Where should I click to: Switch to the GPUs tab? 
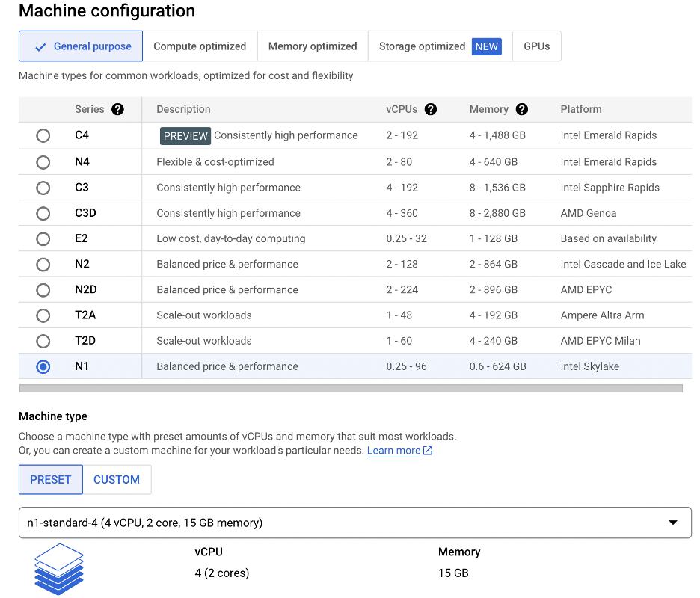click(537, 46)
